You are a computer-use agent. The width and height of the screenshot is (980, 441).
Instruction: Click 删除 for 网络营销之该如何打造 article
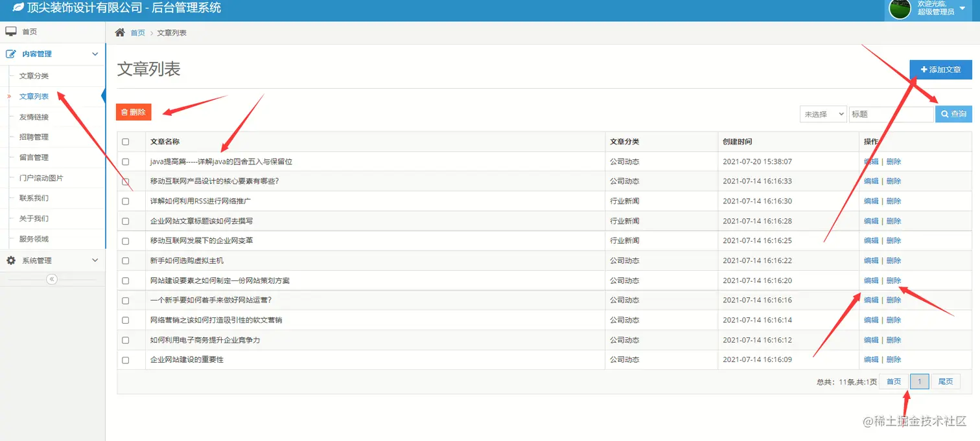click(894, 321)
